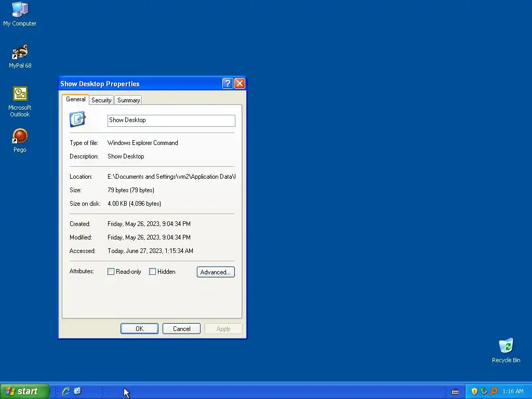Open the on-screen keyboard taskbar icon
This screenshot has width=532, height=399.
point(455,392)
